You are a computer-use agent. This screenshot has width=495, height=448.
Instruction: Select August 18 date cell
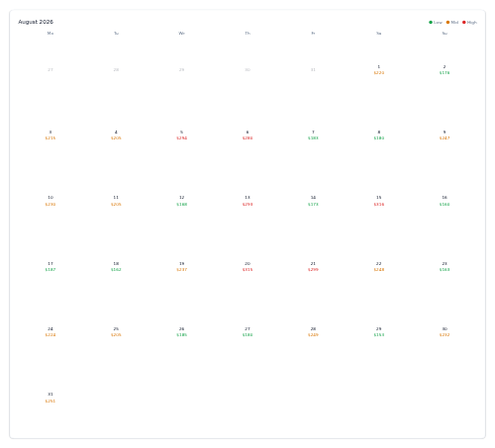click(x=116, y=266)
